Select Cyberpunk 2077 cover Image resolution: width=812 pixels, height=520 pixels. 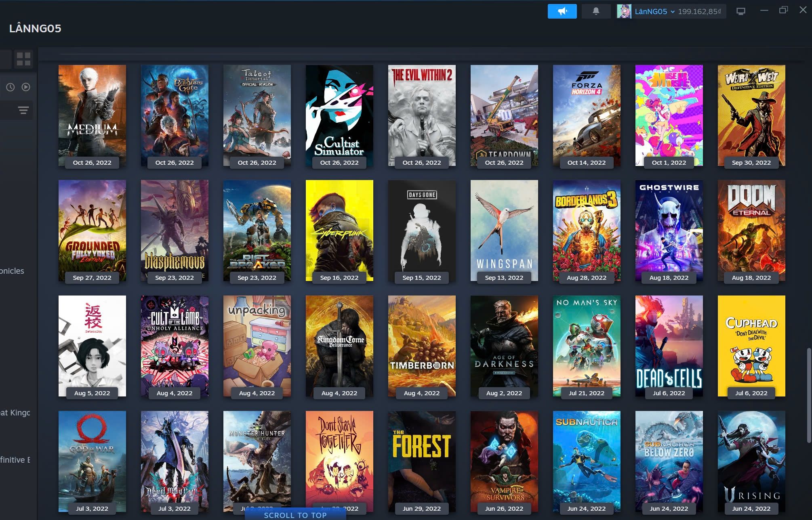point(339,231)
